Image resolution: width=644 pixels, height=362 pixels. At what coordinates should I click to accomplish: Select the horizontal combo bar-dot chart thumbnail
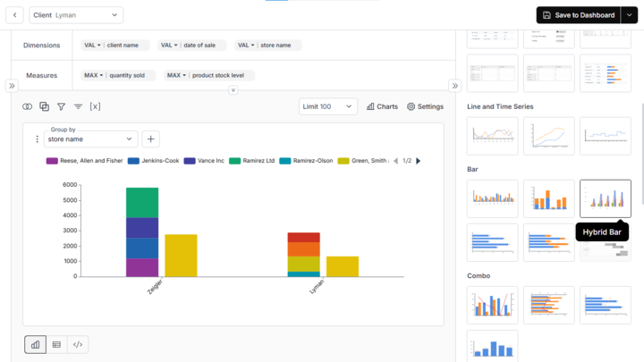point(606,306)
